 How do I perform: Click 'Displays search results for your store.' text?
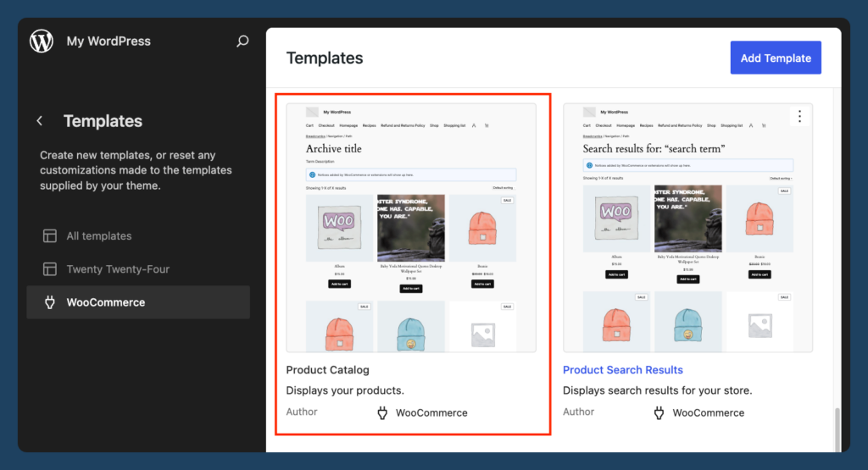pos(657,390)
